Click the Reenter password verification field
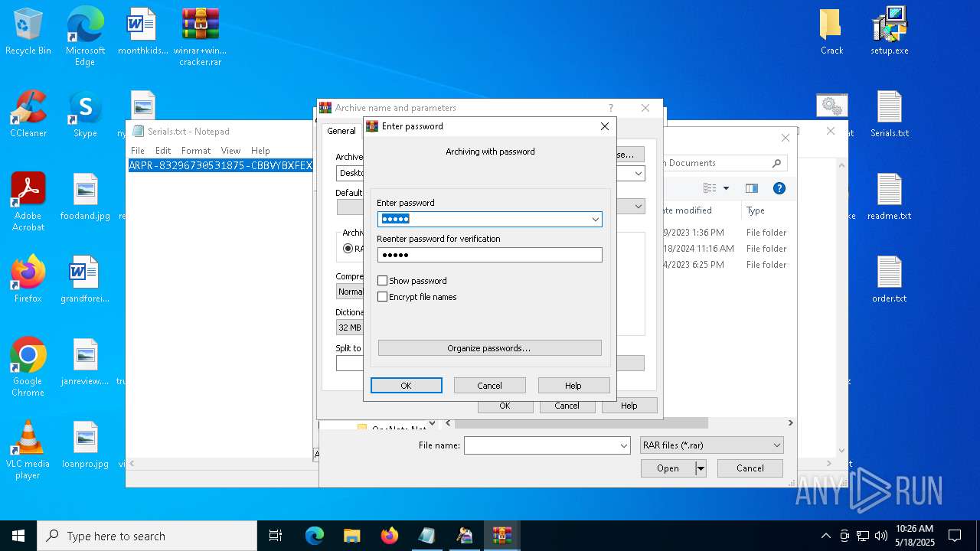The image size is (980, 551). coord(490,255)
